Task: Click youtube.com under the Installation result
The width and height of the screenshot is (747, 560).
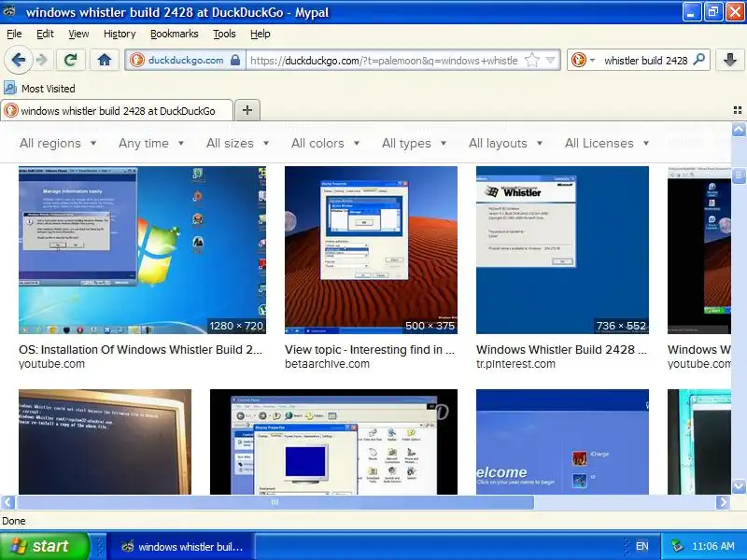Action: (x=52, y=364)
